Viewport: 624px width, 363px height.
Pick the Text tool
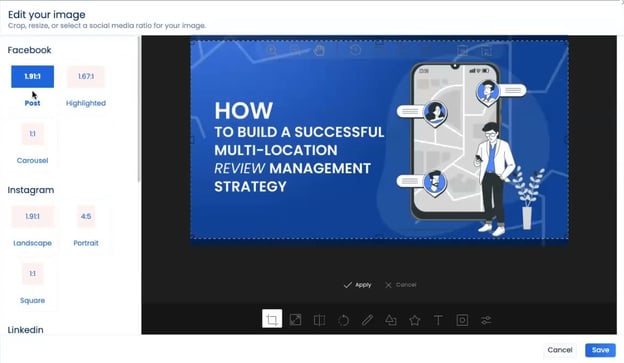tap(438, 320)
